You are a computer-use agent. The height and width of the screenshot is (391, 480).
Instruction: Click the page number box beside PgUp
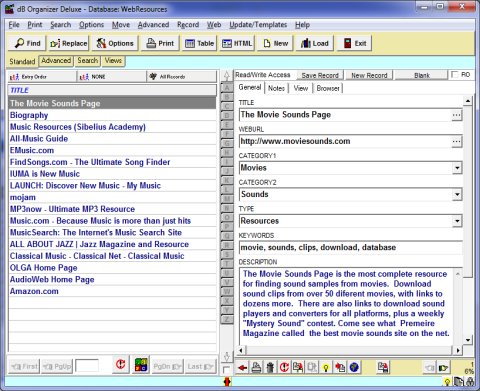pyautogui.click(x=87, y=366)
